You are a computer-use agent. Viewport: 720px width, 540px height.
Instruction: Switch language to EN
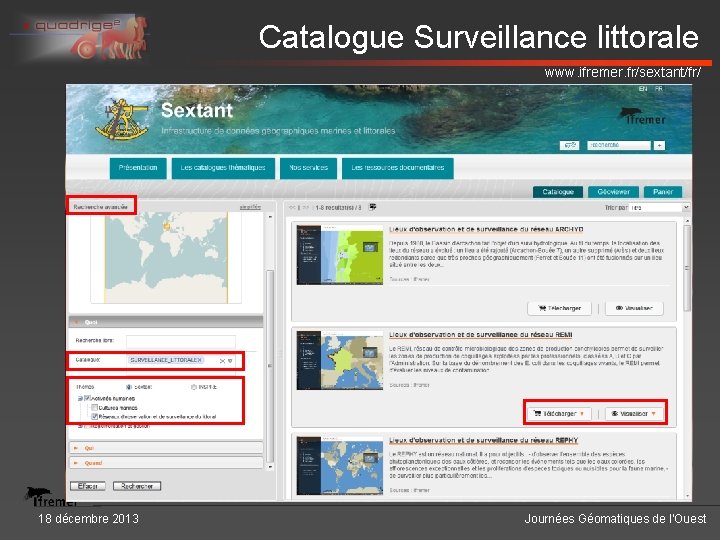[643, 89]
